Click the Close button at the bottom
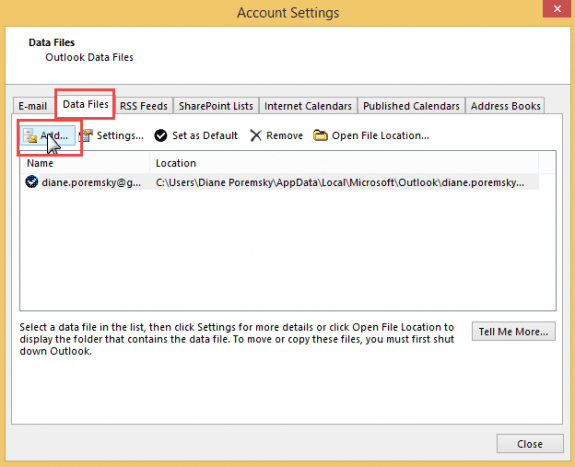 (530, 444)
